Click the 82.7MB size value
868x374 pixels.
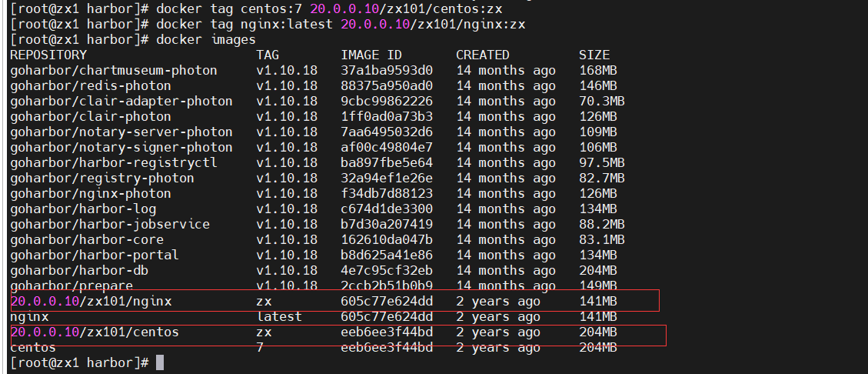[x=602, y=179]
